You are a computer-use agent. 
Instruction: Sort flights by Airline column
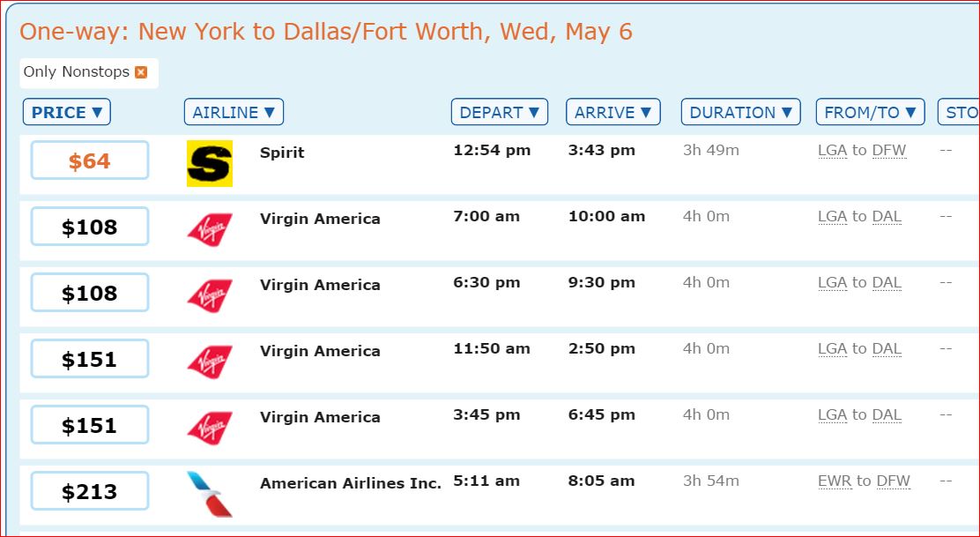click(x=234, y=112)
